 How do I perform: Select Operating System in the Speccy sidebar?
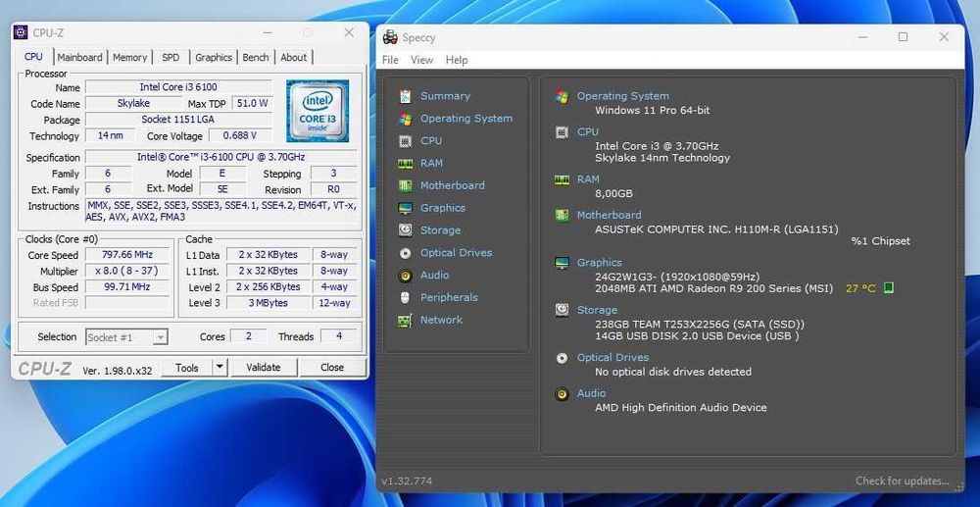[466, 119]
